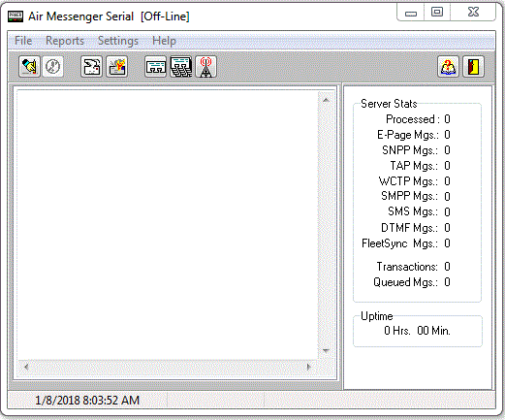This screenshot has width=505, height=420.
Task: Click inside the empty message log area
Action: point(168,224)
